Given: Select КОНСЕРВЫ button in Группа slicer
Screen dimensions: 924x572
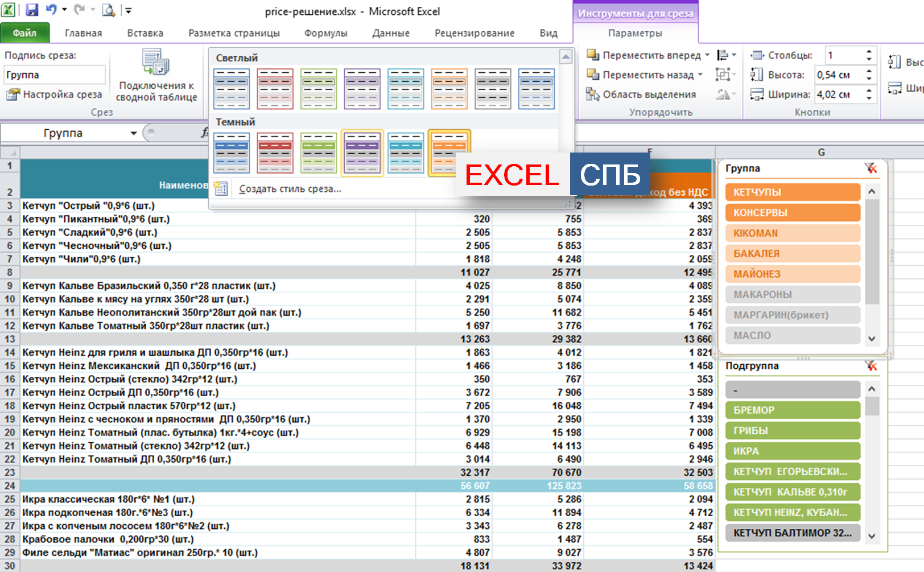Looking at the screenshot, I should (792, 213).
